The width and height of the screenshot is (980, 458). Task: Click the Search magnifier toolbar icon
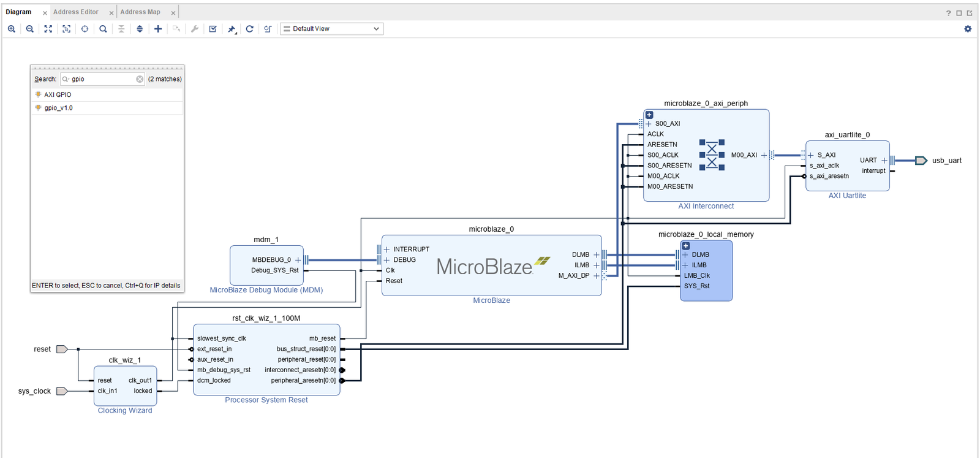pyautogui.click(x=103, y=29)
